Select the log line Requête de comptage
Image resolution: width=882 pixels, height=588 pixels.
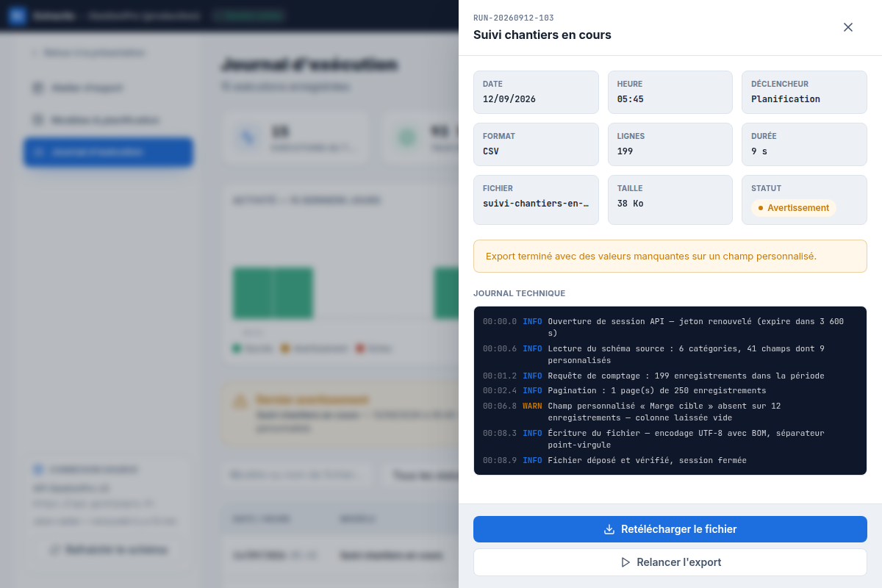pyautogui.click(x=670, y=376)
